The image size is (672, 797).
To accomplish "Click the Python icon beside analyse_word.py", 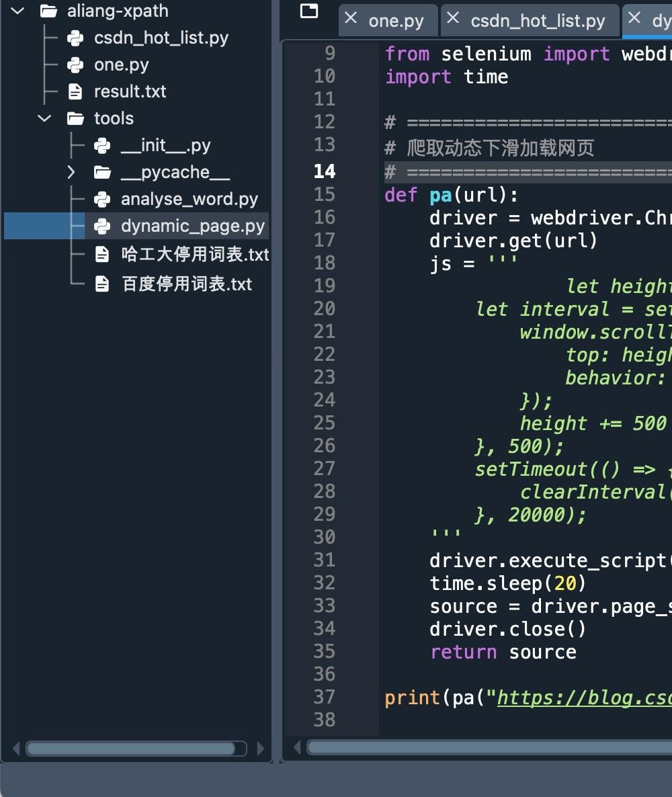I will coord(102,200).
